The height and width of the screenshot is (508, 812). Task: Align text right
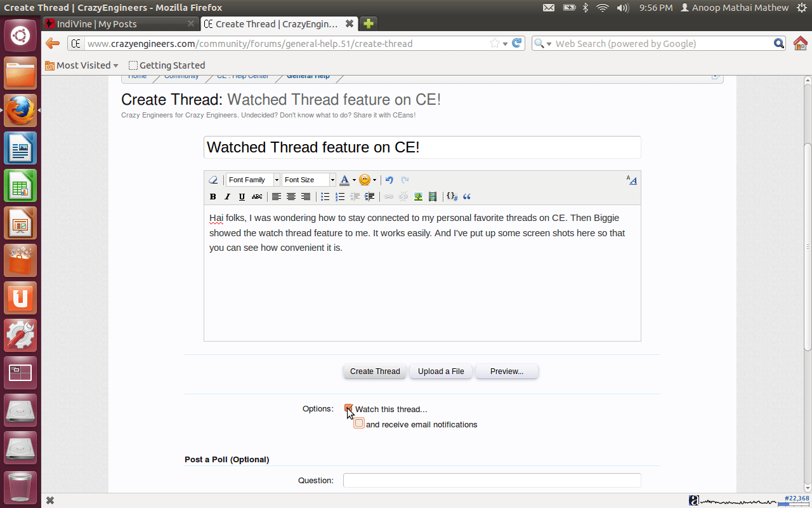[306, 197]
